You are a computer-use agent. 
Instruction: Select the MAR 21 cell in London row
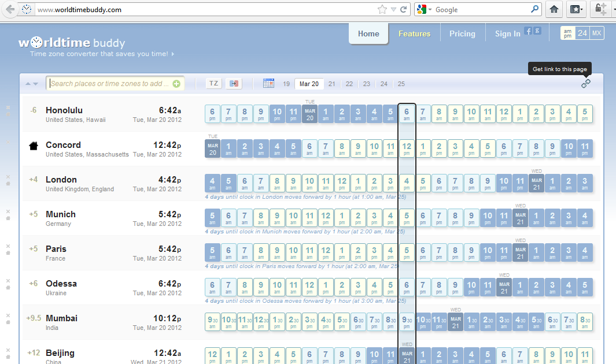click(537, 183)
